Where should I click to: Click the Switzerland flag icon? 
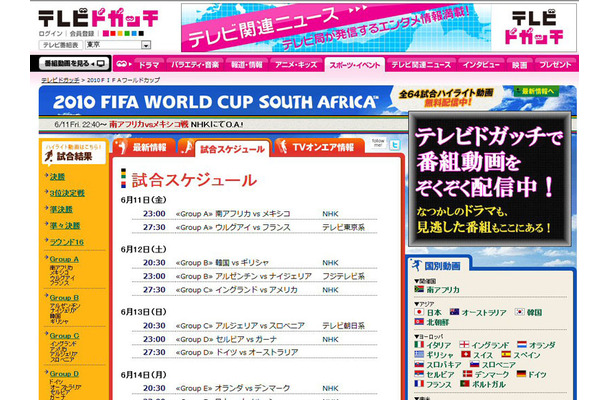point(466,354)
